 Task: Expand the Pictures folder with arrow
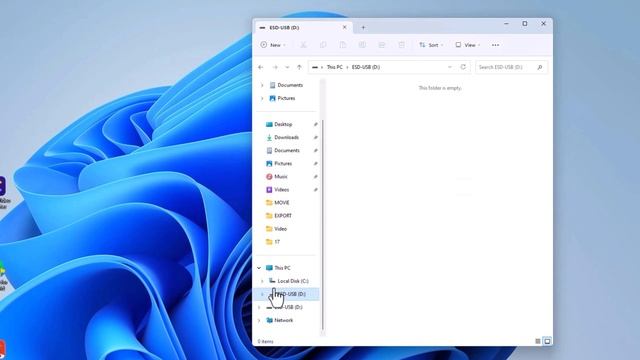point(262,98)
